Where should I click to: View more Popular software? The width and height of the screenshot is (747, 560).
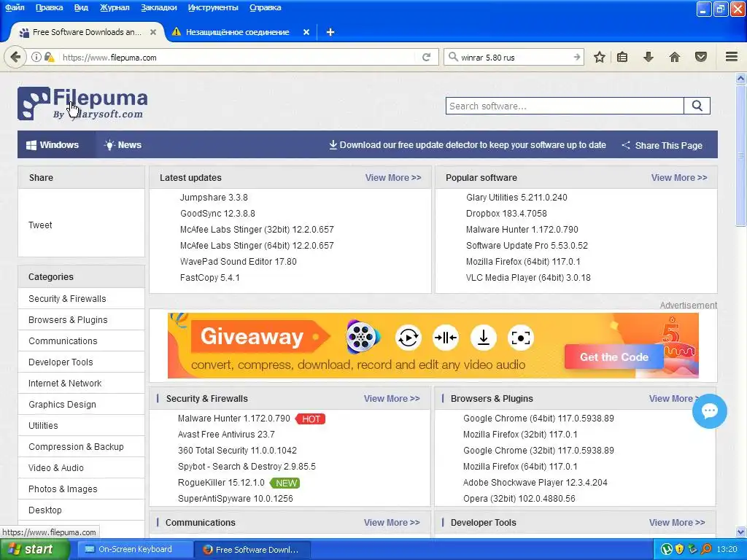(x=679, y=178)
